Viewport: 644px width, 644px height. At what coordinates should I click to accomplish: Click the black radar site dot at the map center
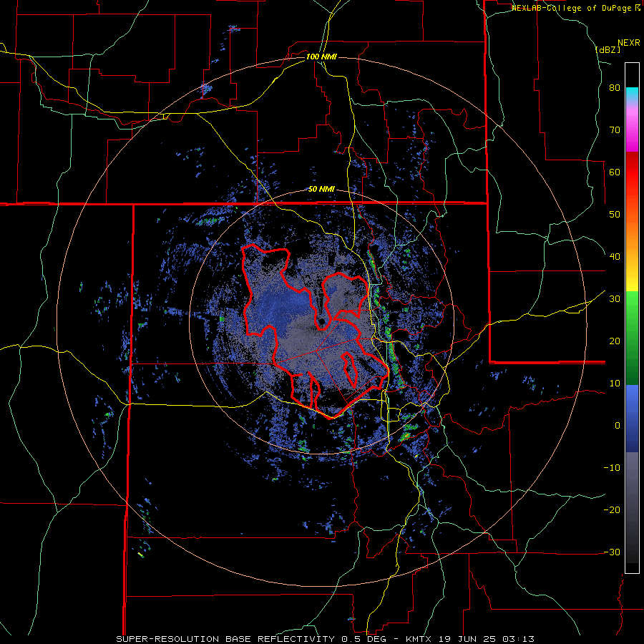coord(321,321)
